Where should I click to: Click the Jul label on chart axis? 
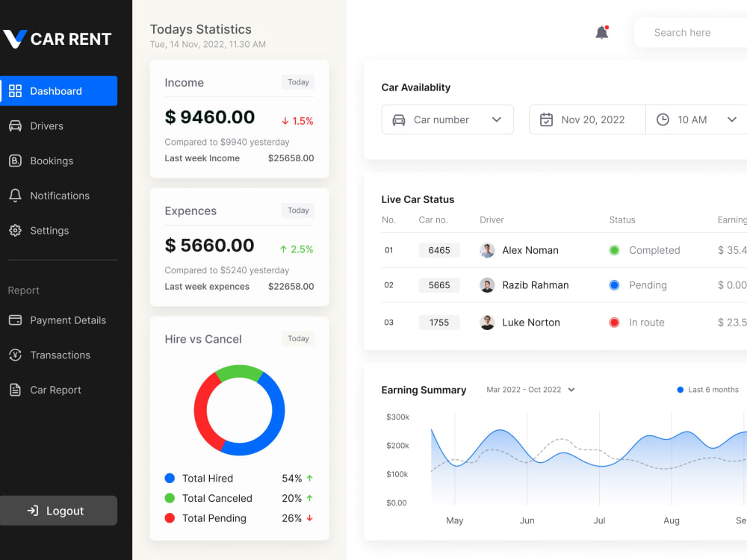(599, 520)
